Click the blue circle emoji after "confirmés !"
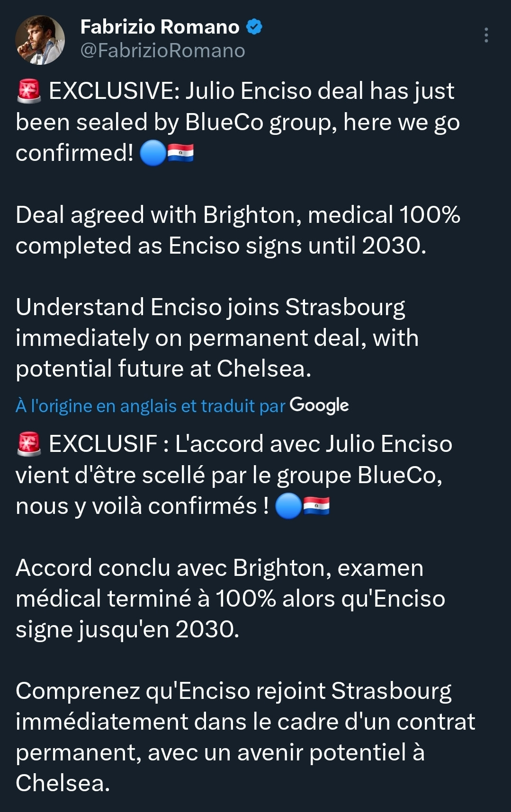This screenshot has width=511, height=812. coord(288,506)
